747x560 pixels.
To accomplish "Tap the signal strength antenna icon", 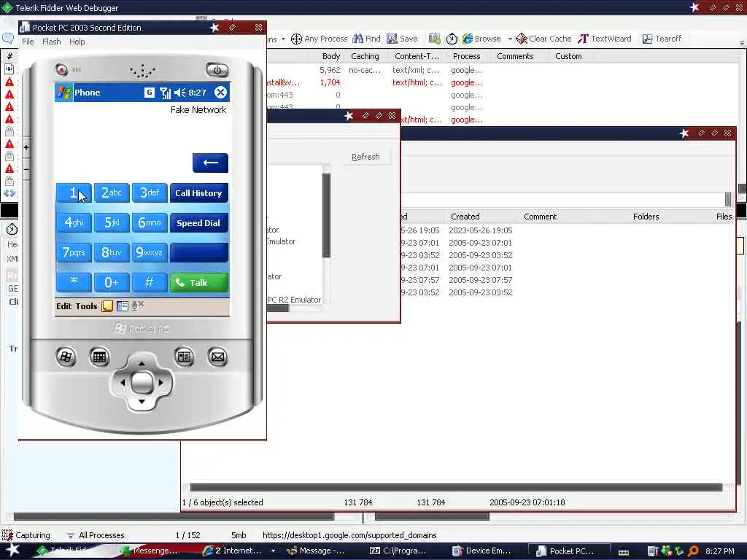I will [165, 93].
